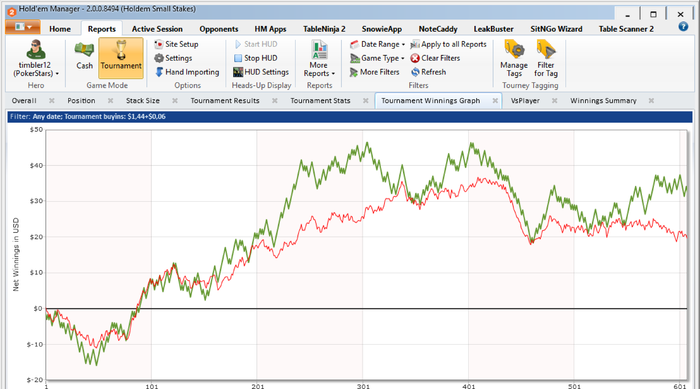This screenshot has width=700, height=389.
Task: Open the LeakBuster tab
Action: 493,29
